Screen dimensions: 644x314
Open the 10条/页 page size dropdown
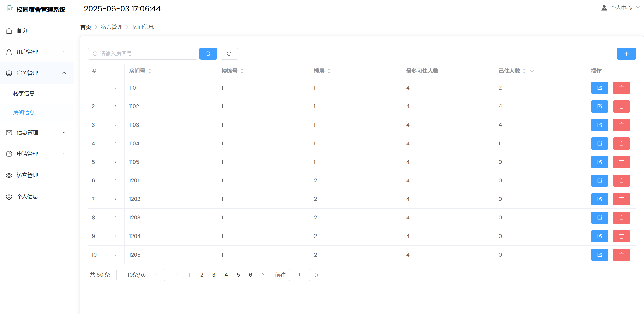140,275
